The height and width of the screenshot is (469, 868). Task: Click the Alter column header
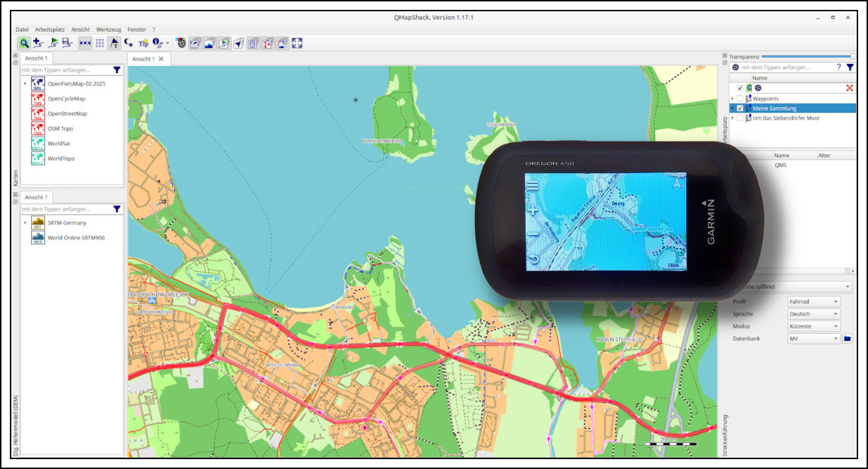pos(824,155)
